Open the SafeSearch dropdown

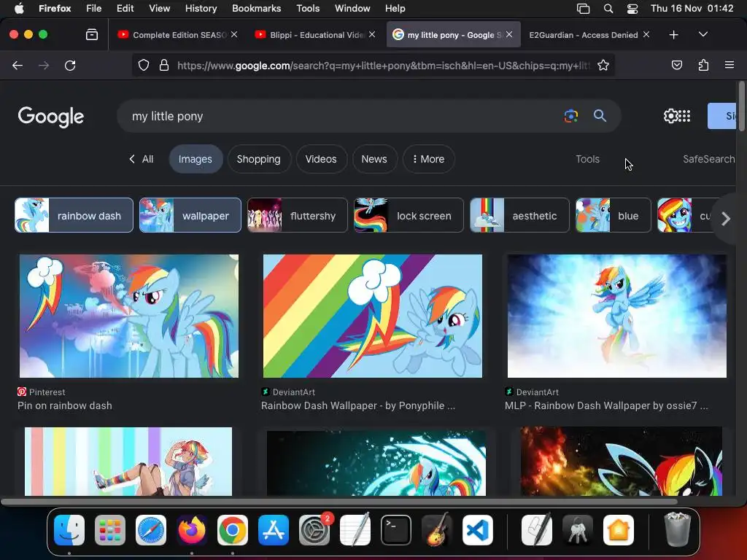point(709,159)
